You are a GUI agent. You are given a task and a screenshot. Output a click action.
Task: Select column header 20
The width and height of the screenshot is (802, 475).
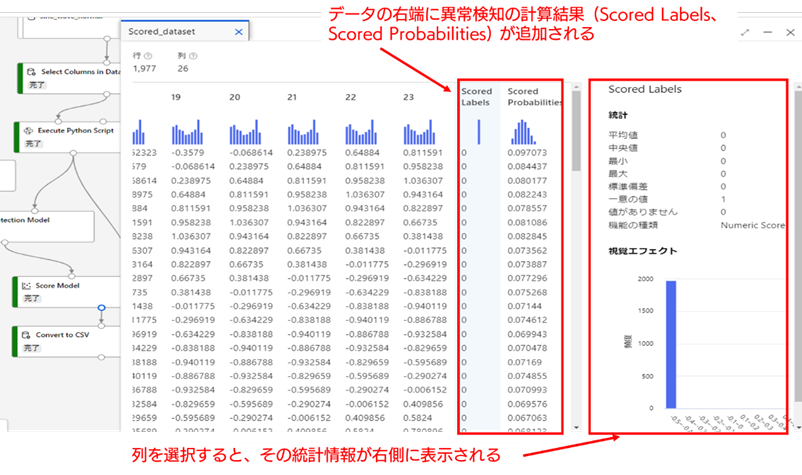pyautogui.click(x=234, y=97)
